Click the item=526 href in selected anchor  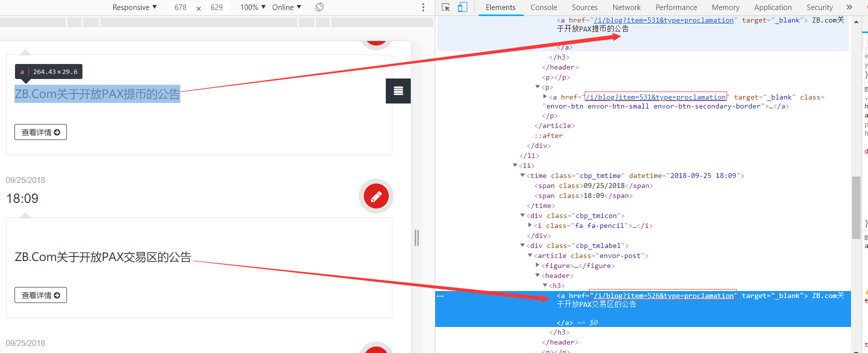pos(664,295)
